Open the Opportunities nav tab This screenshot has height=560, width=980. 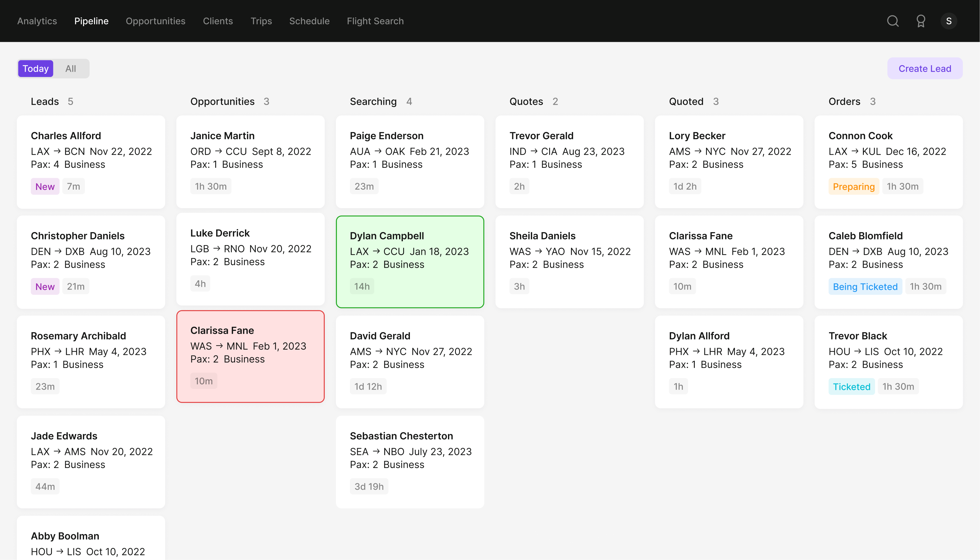(156, 21)
